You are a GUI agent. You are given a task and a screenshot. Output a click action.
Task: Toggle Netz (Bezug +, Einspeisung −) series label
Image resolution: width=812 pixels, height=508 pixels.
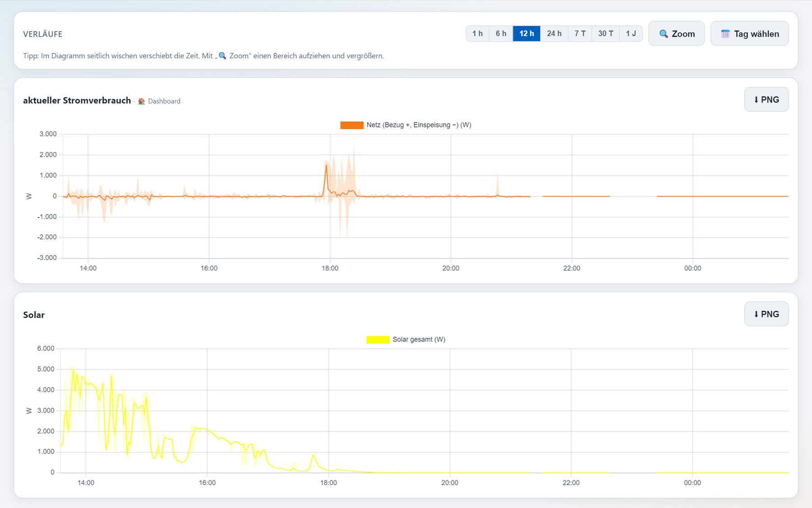click(x=419, y=125)
